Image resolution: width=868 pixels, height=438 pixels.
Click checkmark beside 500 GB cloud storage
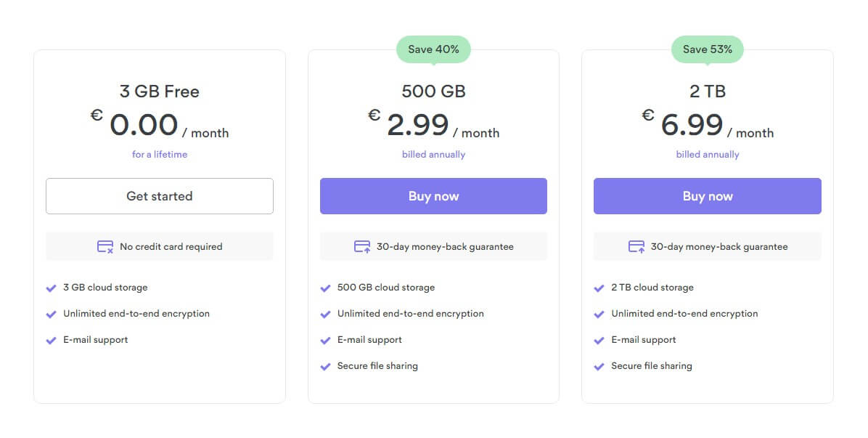[325, 288]
